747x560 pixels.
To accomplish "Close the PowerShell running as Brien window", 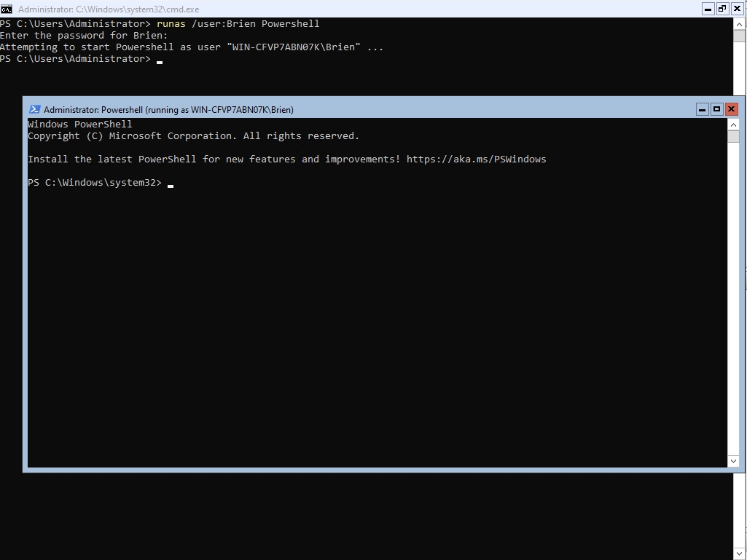I will (x=731, y=109).
